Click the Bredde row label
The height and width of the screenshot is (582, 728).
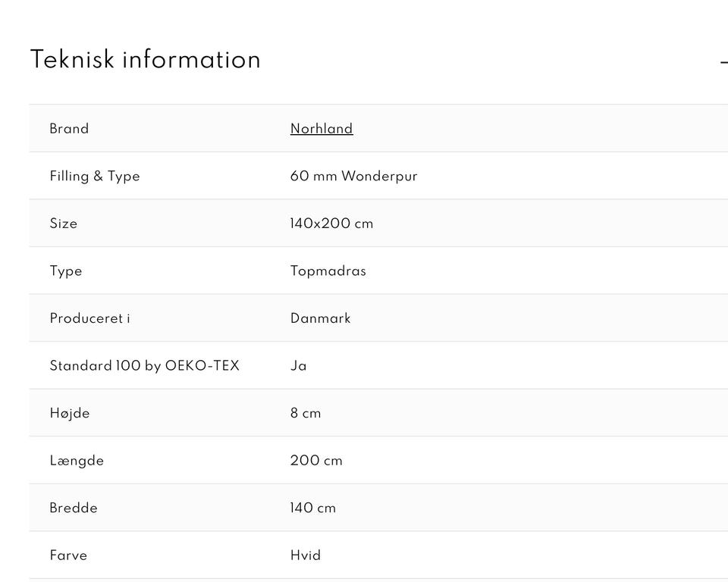[x=74, y=508]
